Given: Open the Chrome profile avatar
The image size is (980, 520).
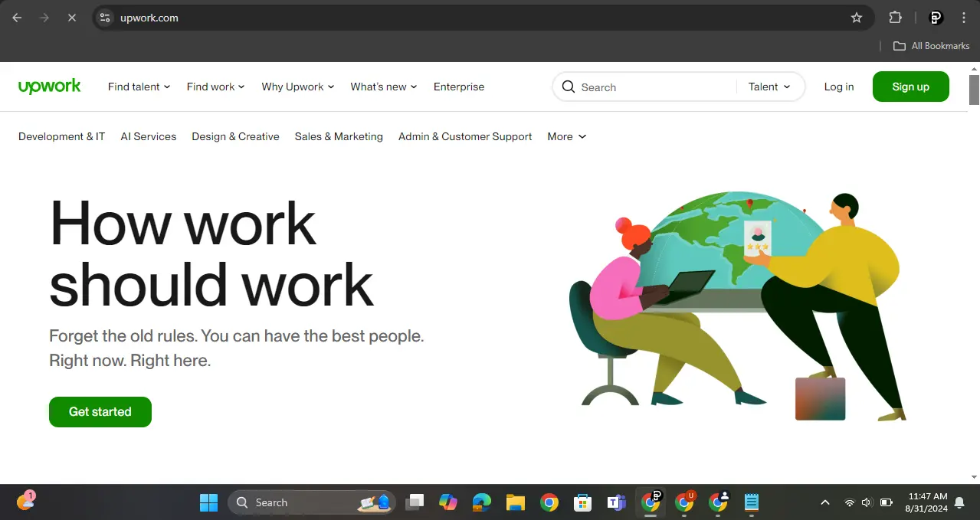Looking at the screenshot, I should pyautogui.click(x=936, y=18).
